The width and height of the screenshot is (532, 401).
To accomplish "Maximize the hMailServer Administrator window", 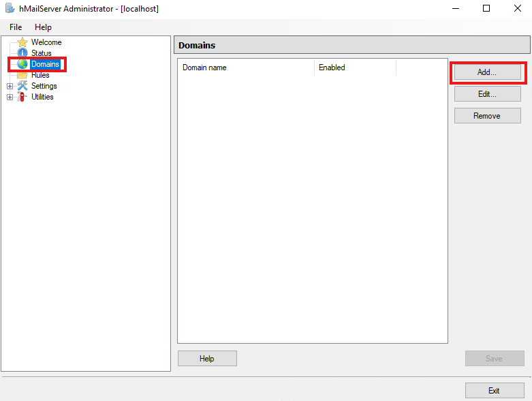I will pos(486,9).
